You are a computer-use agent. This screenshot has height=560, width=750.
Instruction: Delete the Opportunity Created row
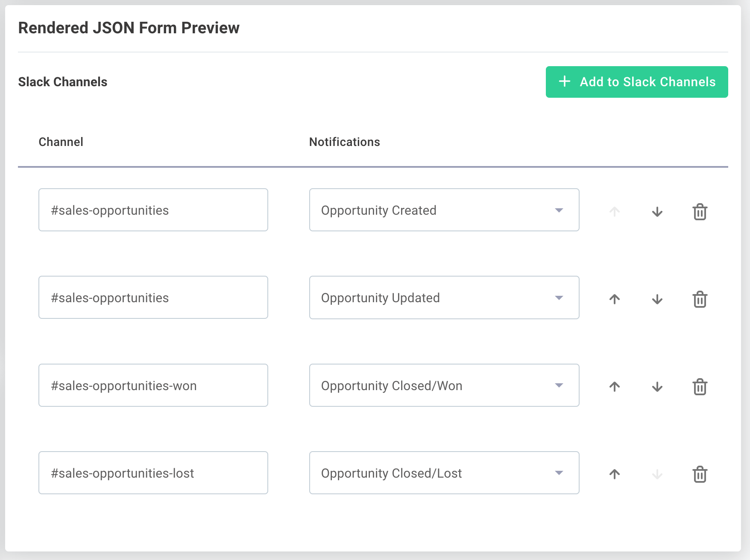point(700,212)
